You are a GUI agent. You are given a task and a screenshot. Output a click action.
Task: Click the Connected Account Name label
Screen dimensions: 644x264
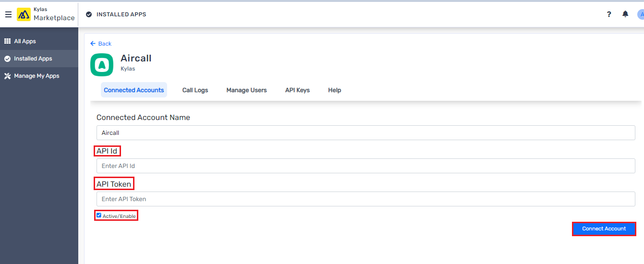coord(143,118)
